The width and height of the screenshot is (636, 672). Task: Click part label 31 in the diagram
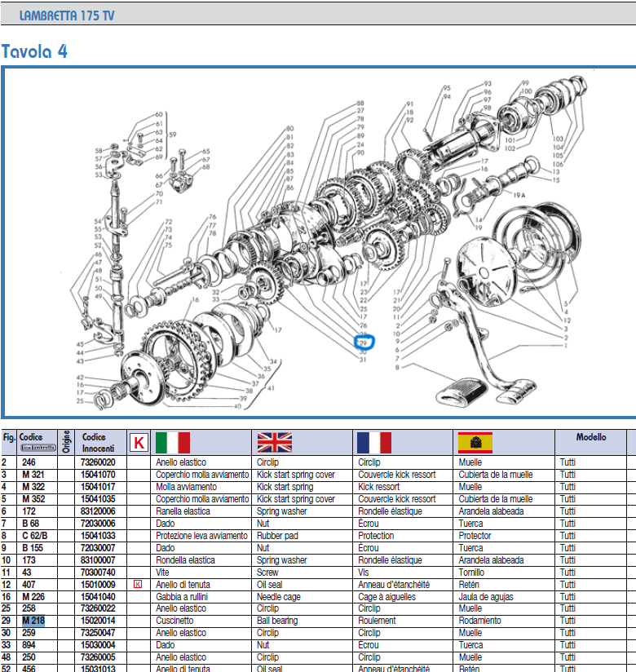(363, 360)
